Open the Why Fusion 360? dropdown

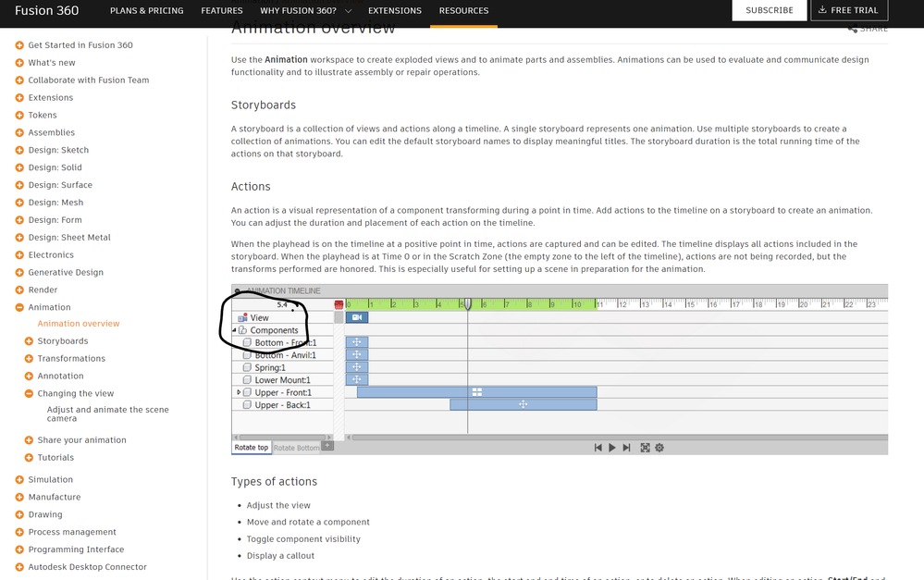(x=305, y=10)
